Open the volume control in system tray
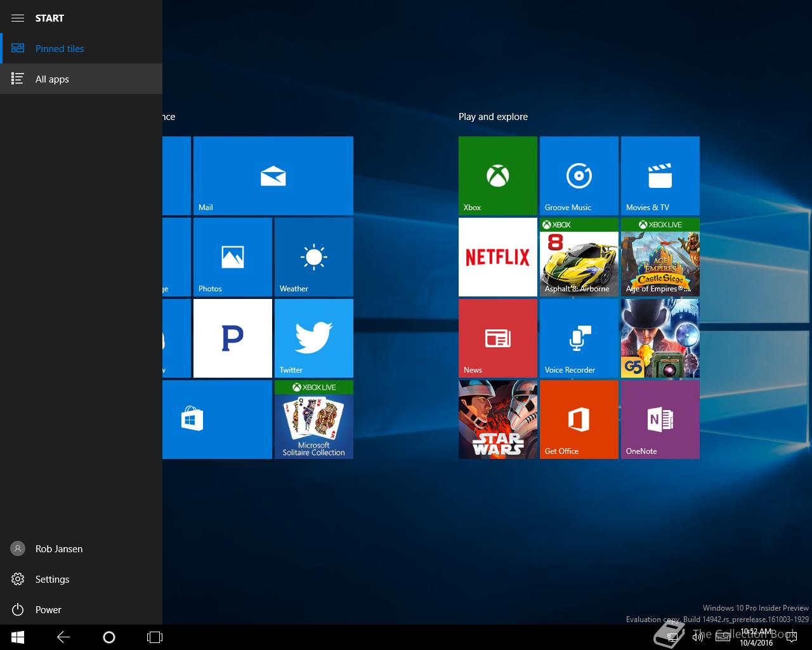This screenshot has height=650, width=812. pos(698,637)
